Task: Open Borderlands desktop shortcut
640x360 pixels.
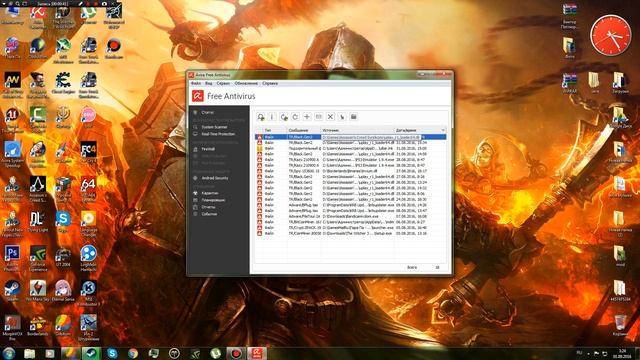Action: point(38,325)
